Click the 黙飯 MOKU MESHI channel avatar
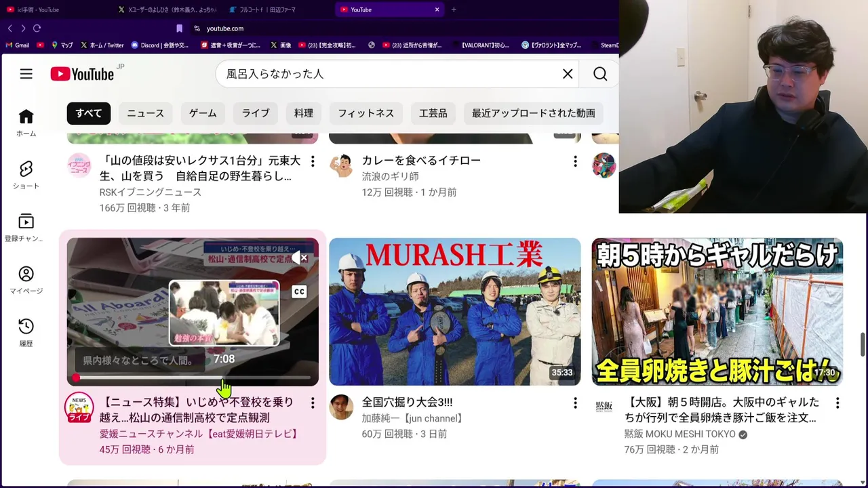The image size is (868, 488). (x=604, y=407)
